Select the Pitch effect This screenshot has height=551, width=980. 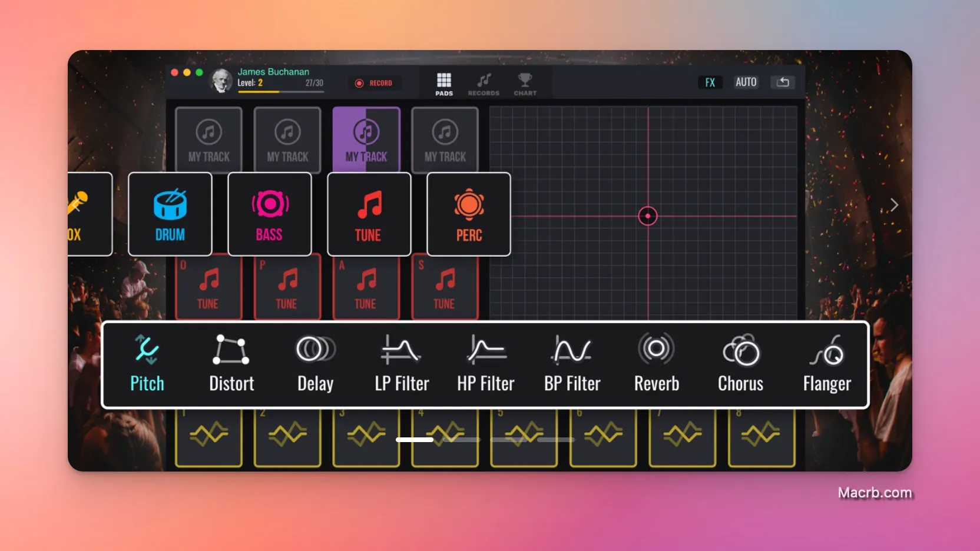(x=147, y=364)
